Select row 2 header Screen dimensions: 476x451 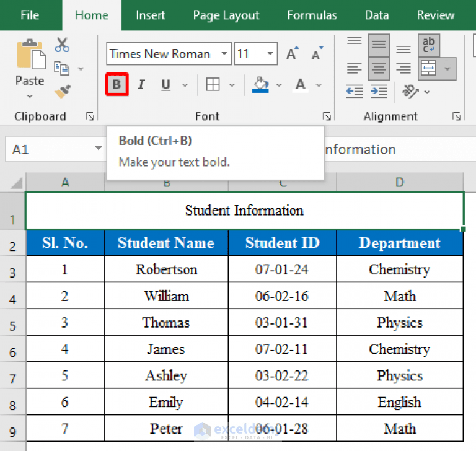[x=13, y=243]
